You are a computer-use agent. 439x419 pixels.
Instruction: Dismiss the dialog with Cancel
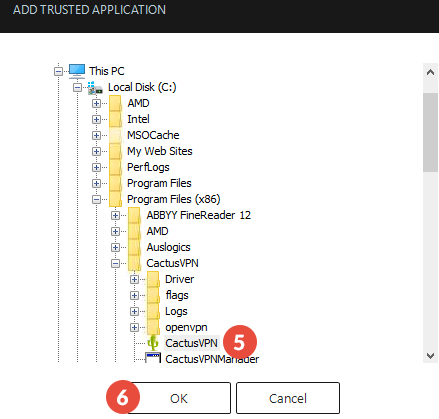(x=288, y=398)
